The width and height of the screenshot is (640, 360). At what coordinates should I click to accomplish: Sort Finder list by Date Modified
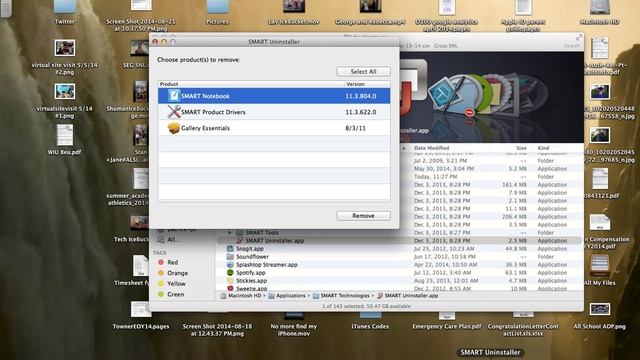point(431,148)
